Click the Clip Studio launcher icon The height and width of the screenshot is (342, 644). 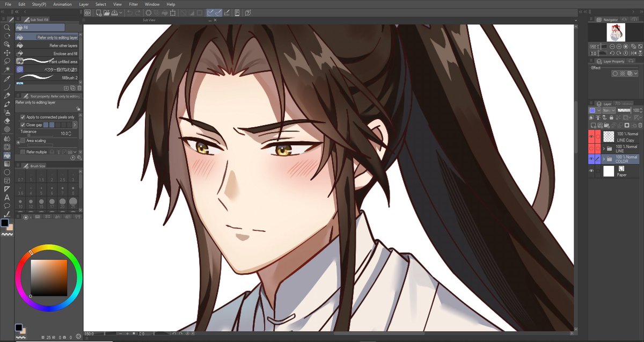(x=88, y=12)
